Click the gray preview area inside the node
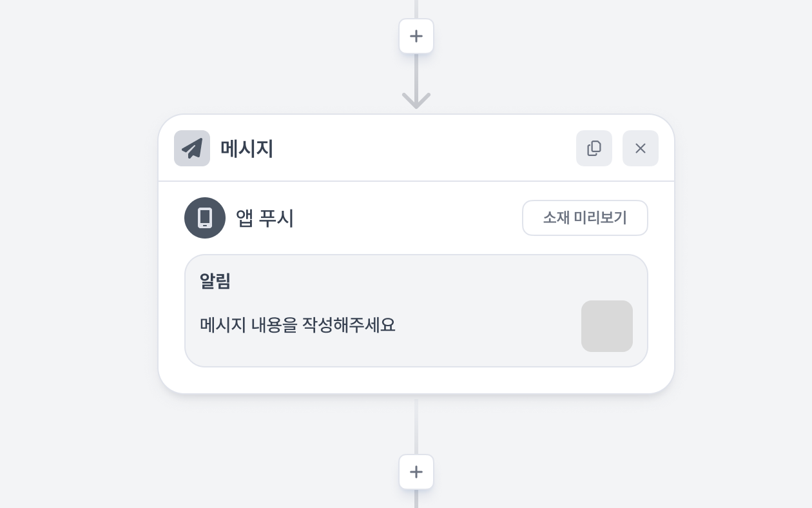 pyautogui.click(x=416, y=310)
